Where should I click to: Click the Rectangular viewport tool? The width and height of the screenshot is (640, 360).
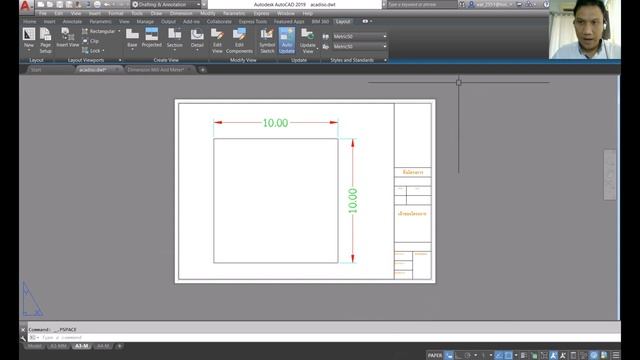[99, 31]
